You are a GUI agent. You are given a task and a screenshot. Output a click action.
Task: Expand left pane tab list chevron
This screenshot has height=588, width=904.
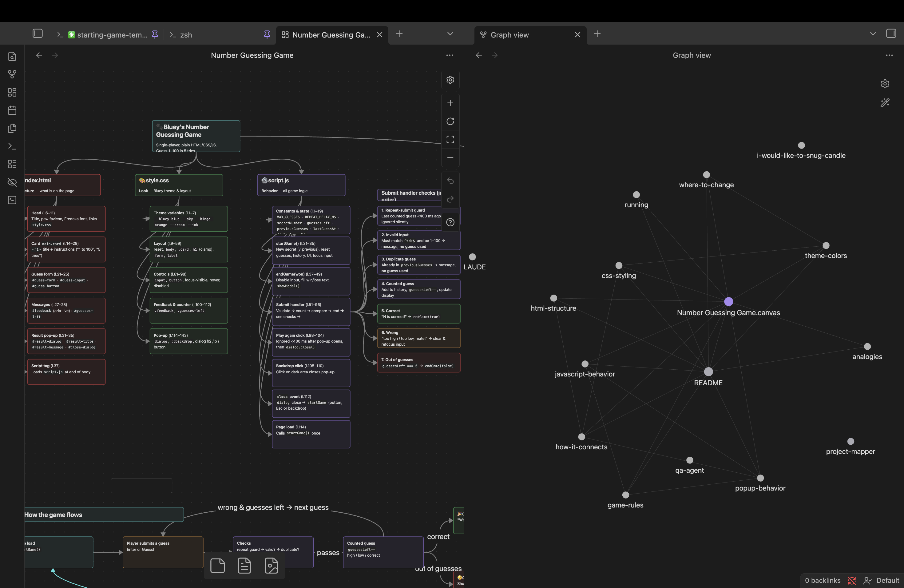click(450, 34)
